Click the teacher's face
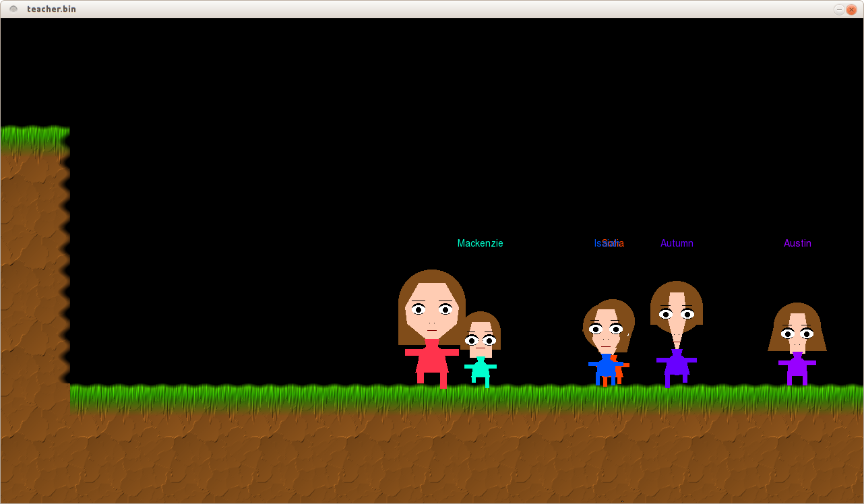864x504 pixels. coord(431,311)
